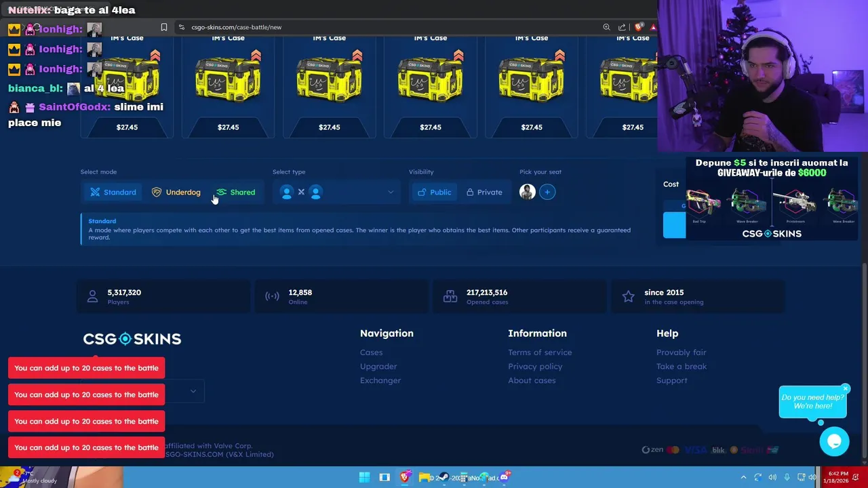Open Task View on taskbar

(x=384, y=477)
